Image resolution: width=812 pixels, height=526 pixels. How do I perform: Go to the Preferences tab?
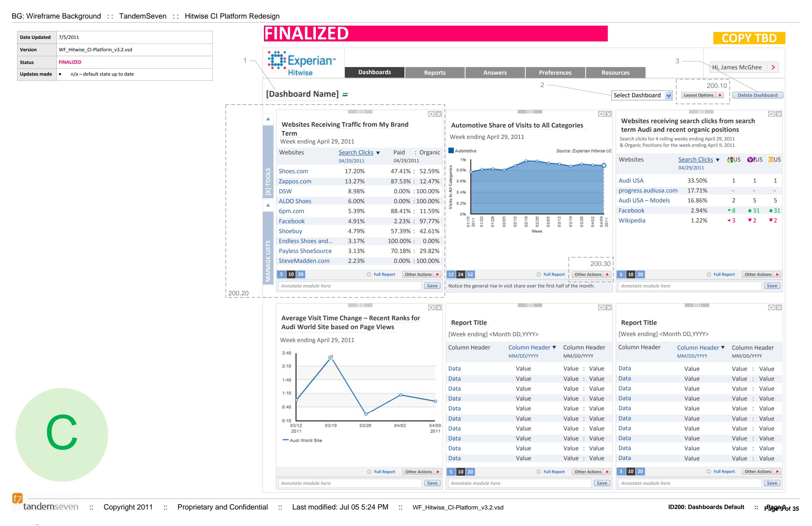click(555, 72)
